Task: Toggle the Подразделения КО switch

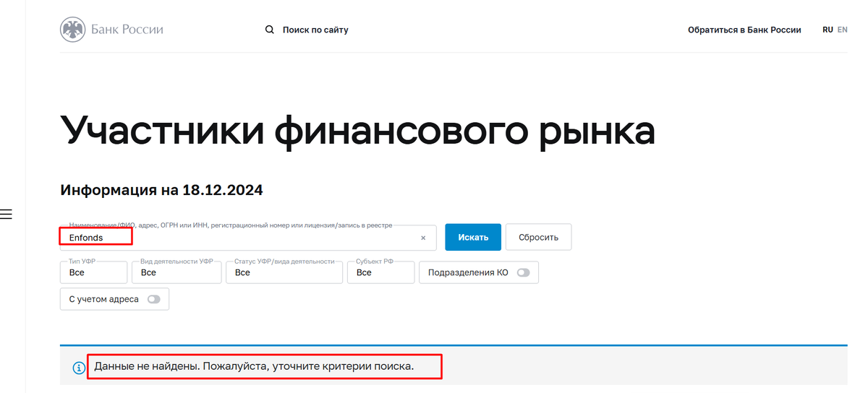Action: [523, 272]
